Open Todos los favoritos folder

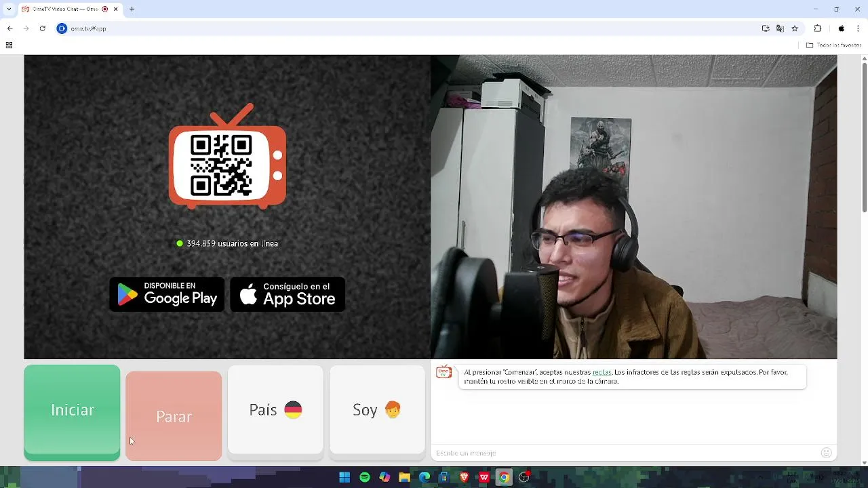click(833, 45)
